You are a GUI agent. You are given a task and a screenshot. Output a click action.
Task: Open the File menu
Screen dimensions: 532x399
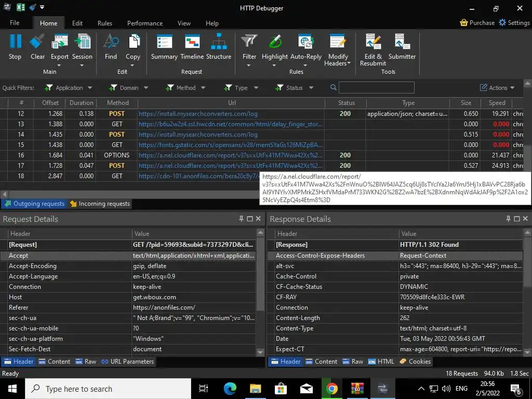click(15, 23)
